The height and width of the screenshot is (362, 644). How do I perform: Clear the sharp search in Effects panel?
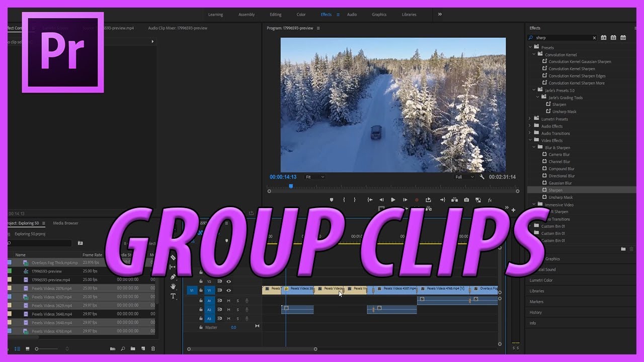point(594,37)
